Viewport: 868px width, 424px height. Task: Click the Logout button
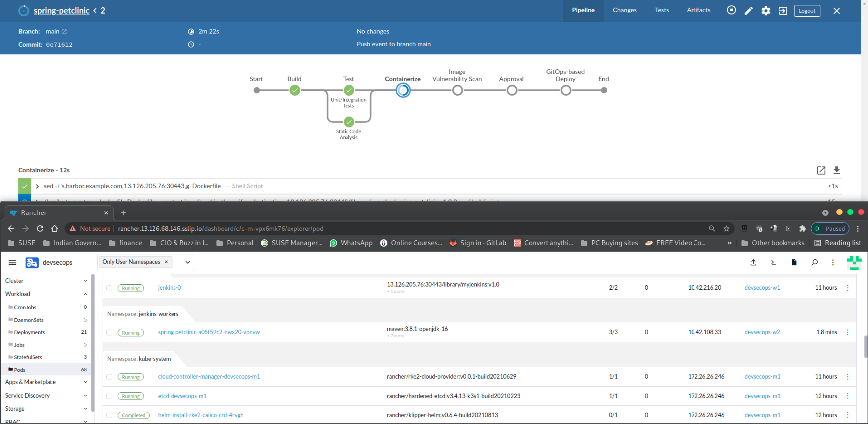[807, 11]
